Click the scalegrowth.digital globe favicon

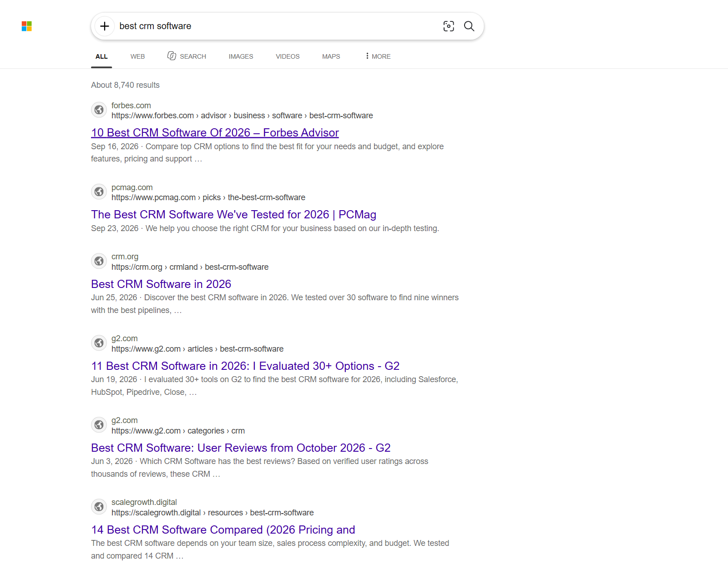click(x=99, y=507)
